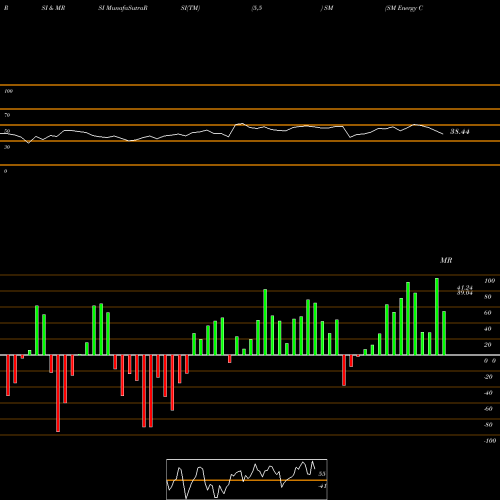Click the RSI panel's 30 level label
This screenshot has width=500, height=500.
(x=7, y=147)
